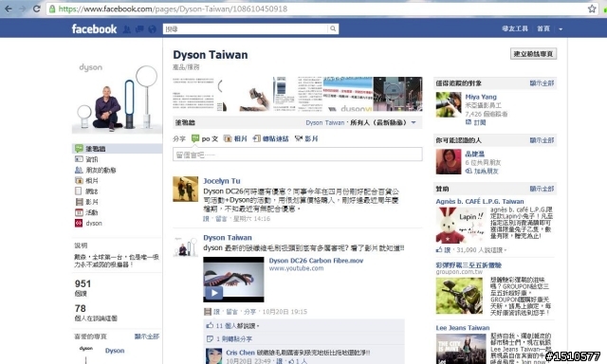The height and width of the screenshot is (364, 607).
Task: Click the write something text box
Action: tap(297, 155)
